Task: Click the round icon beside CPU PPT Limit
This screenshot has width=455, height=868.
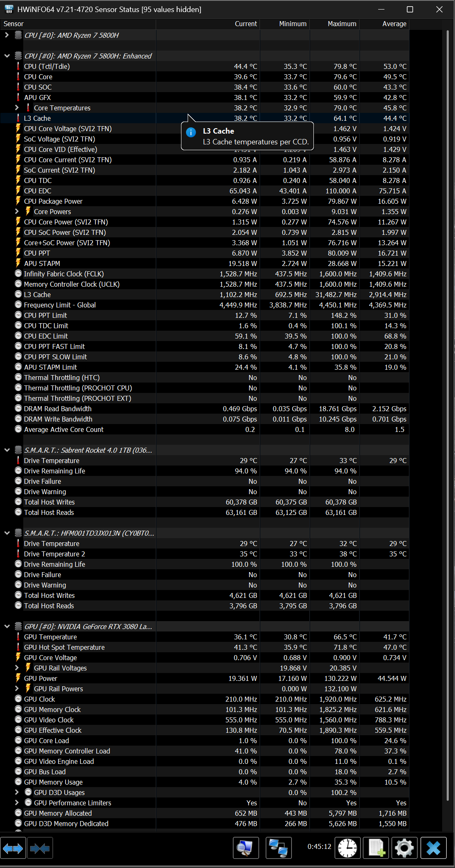Action: [18, 315]
